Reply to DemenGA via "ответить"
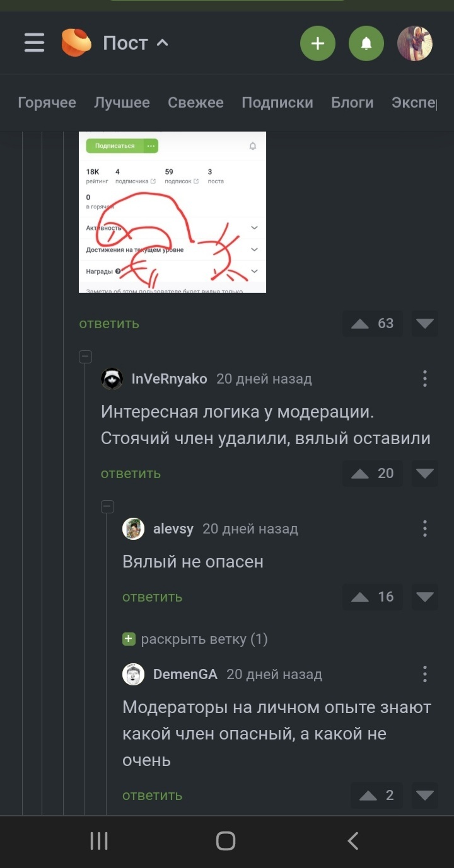 click(x=153, y=796)
